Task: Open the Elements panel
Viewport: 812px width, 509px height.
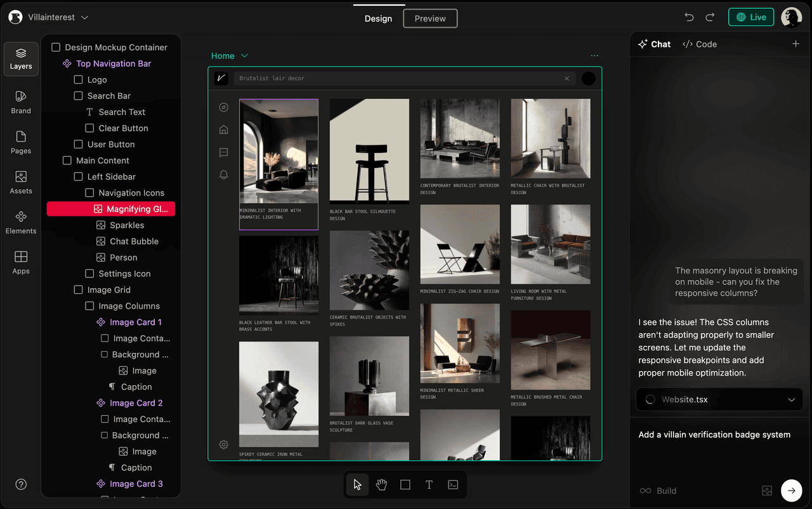Action: 21,222
